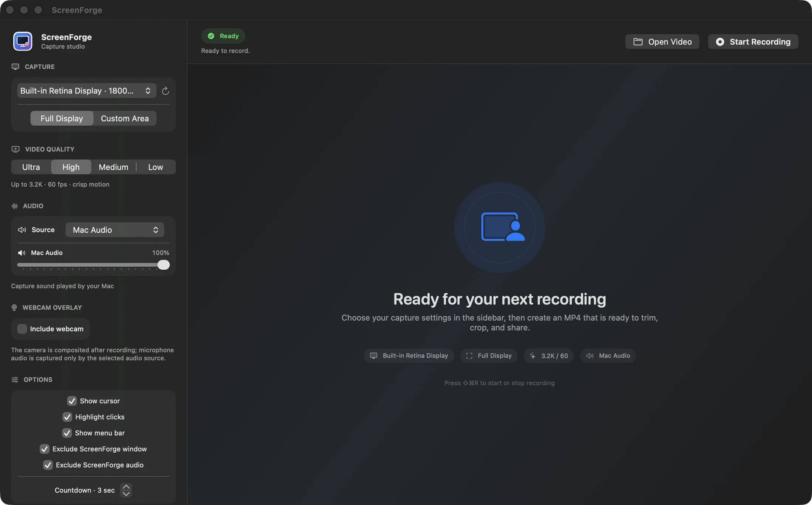
Task: Click the Mac Audio volume slider knob
Action: click(x=164, y=265)
